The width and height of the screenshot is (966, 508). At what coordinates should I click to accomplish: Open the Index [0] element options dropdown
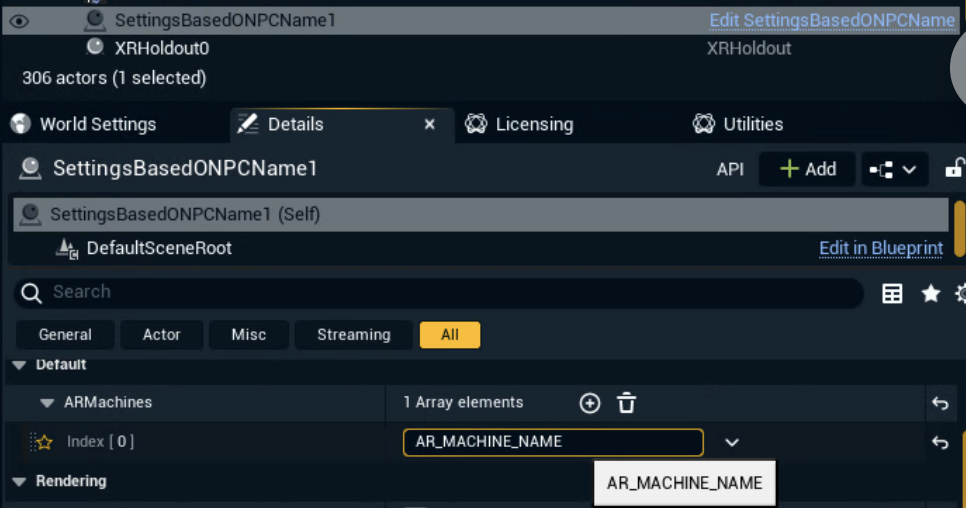coord(732,443)
